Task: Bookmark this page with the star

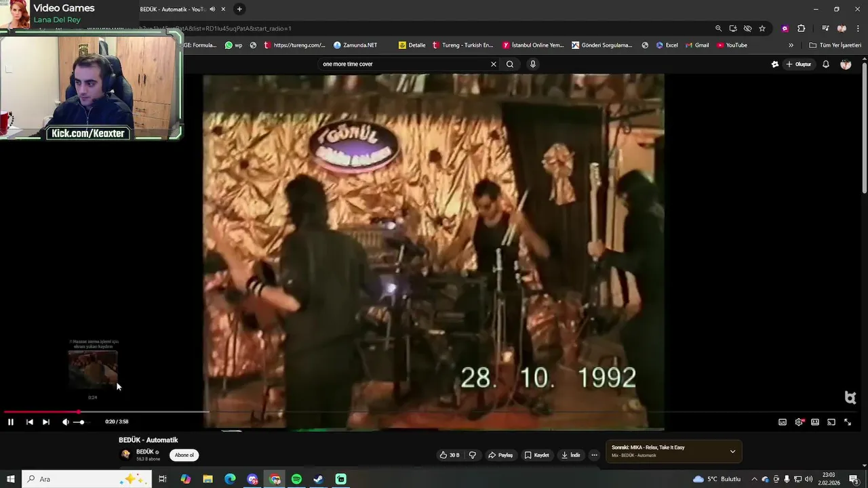Action: (762, 28)
